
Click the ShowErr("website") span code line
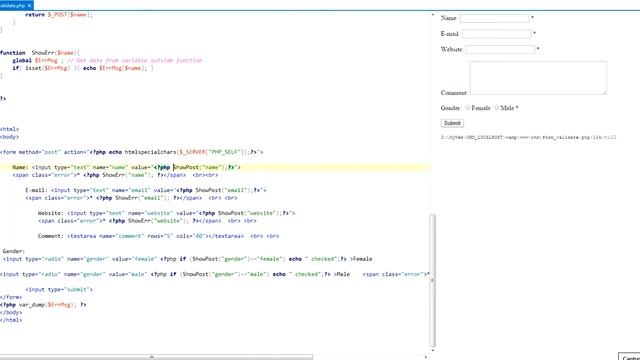[x=147, y=221]
